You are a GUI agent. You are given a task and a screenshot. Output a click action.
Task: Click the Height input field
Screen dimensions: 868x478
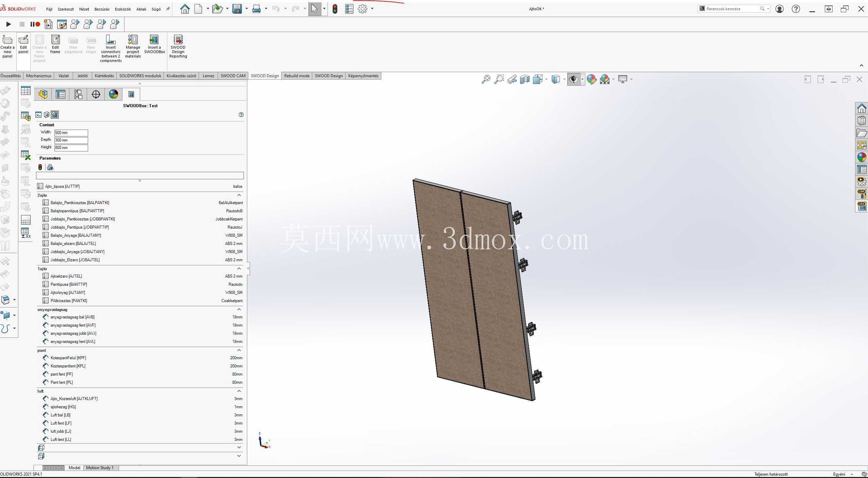click(x=71, y=148)
